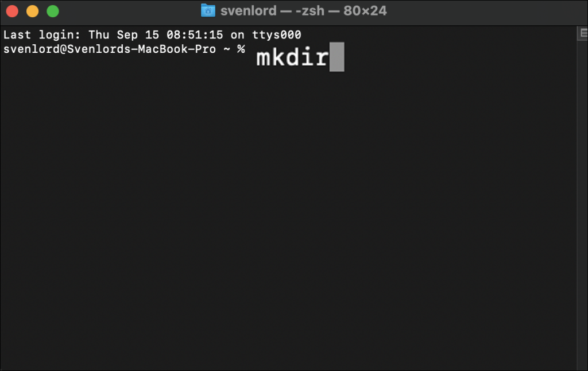The width and height of the screenshot is (588, 371).
Task: Click the ttys000 text in first line
Action: coord(276,35)
